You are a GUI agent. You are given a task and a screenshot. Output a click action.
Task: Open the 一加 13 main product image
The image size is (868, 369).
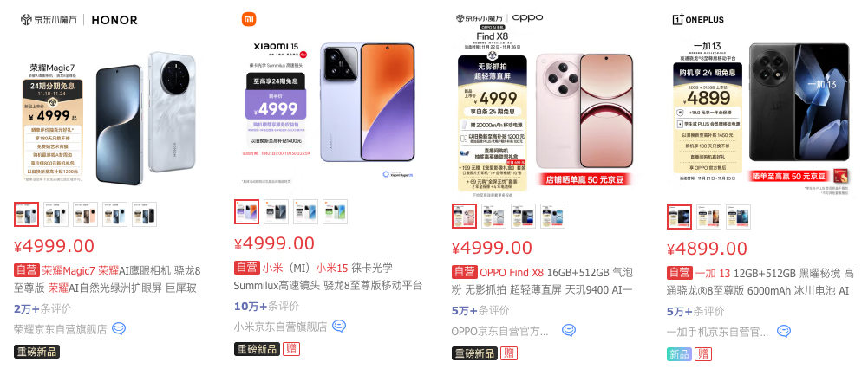coord(760,113)
